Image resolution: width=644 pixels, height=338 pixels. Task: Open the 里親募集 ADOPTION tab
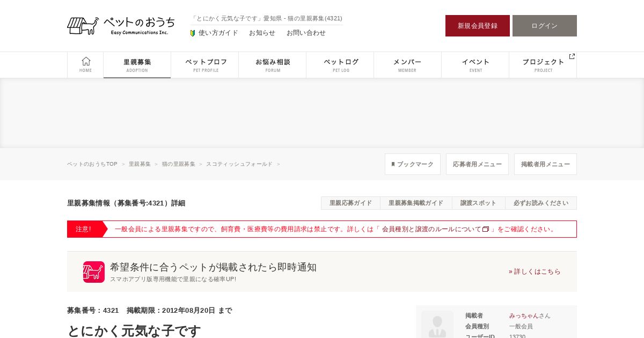coord(137,65)
